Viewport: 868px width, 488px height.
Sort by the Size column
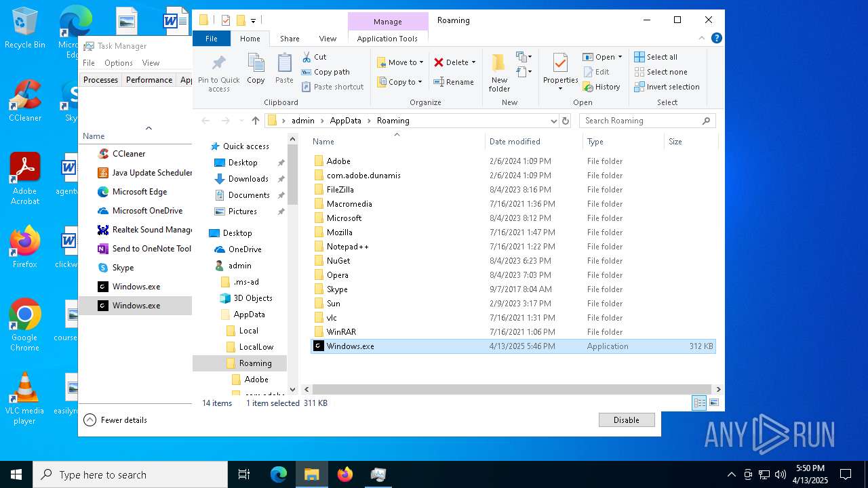tap(690, 142)
